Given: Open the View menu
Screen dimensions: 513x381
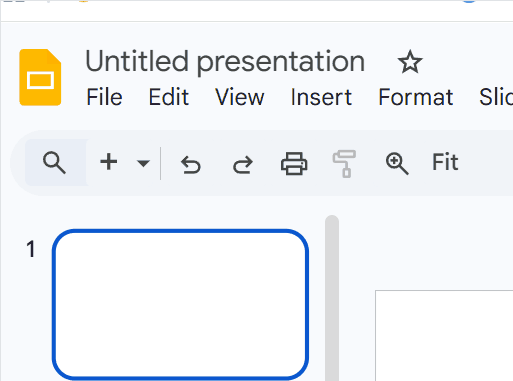Looking at the screenshot, I should tap(240, 97).
